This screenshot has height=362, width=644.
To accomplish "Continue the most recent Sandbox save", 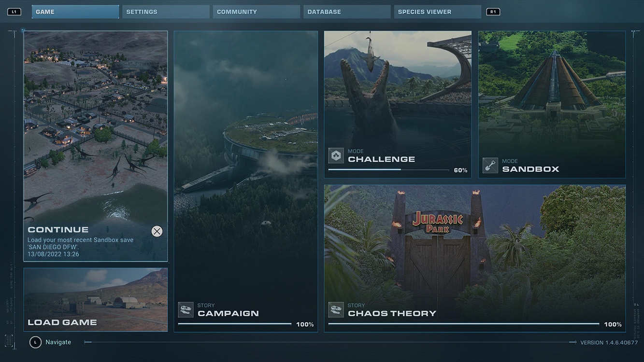I will pyautogui.click(x=96, y=146).
